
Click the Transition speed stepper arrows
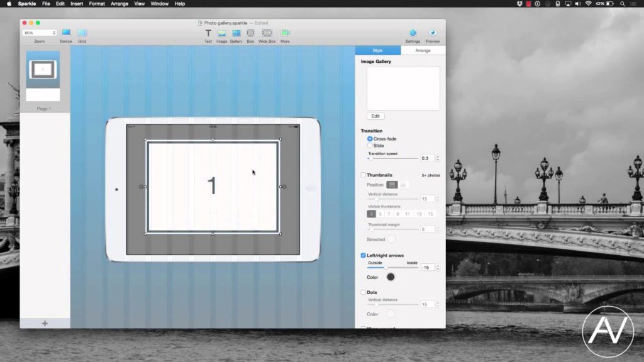click(x=438, y=158)
